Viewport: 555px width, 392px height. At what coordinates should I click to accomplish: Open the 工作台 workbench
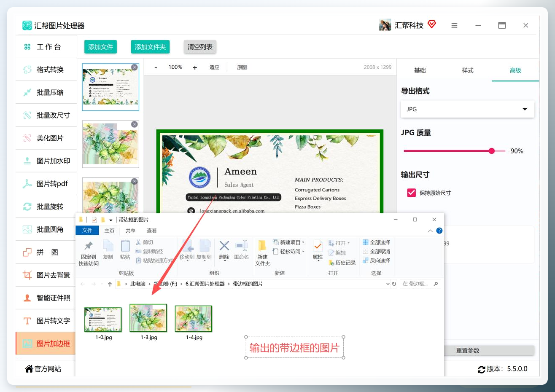pyautogui.click(x=46, y=47)
